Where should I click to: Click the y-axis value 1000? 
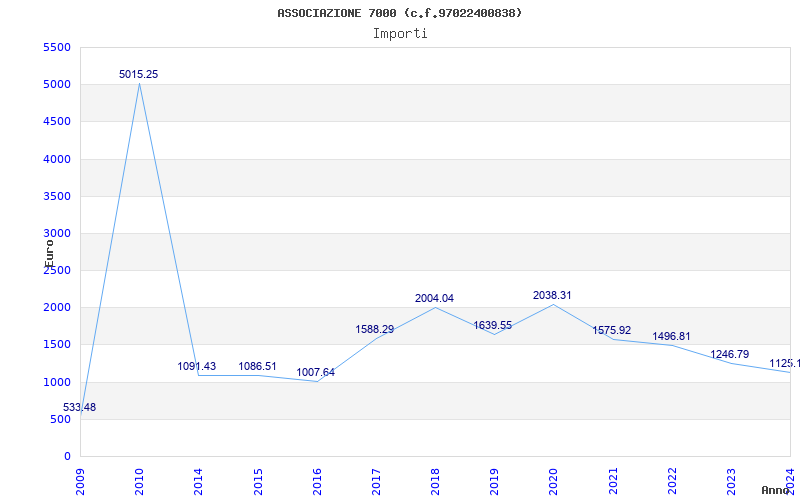point(57,382)
